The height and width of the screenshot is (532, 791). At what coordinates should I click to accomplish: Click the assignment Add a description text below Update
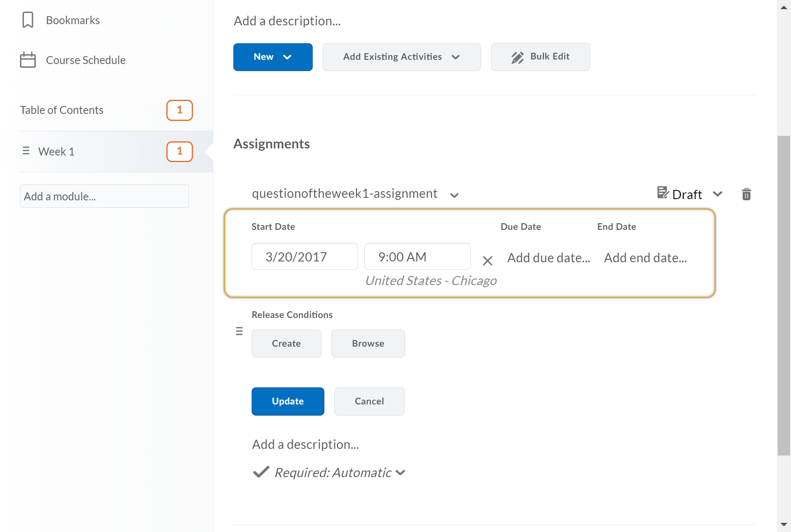coord(305,444)
